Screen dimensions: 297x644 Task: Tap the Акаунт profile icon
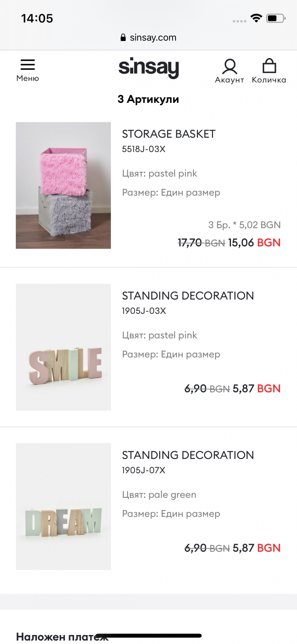tap(230, 66)
